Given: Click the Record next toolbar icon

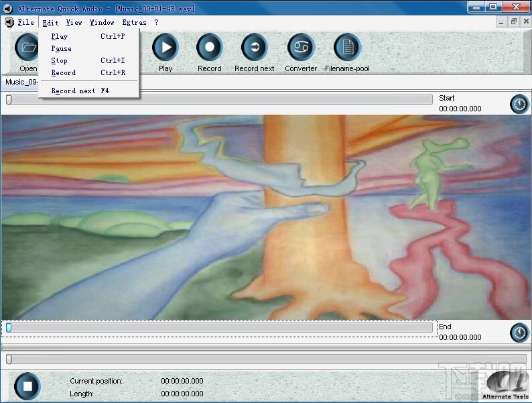Looking at the screenshot, I should pyautogui.click(x=254, y=48).
